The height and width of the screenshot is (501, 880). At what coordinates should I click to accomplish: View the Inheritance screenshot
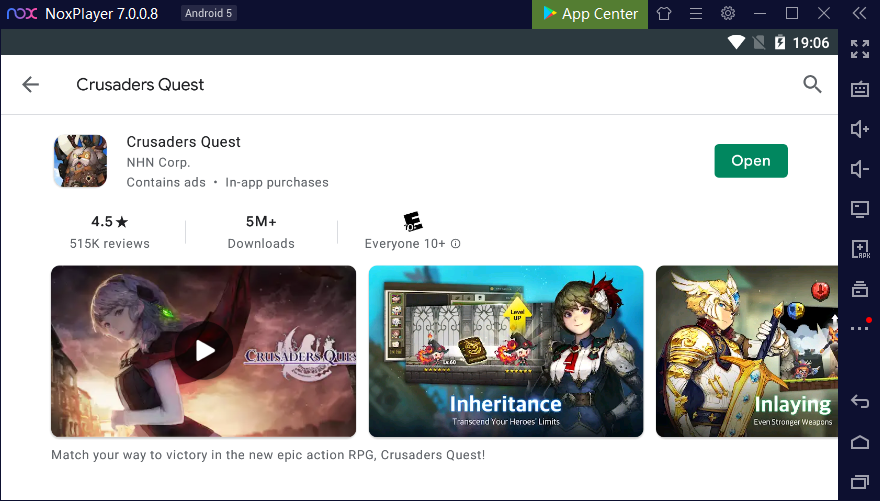click(505, 350)
